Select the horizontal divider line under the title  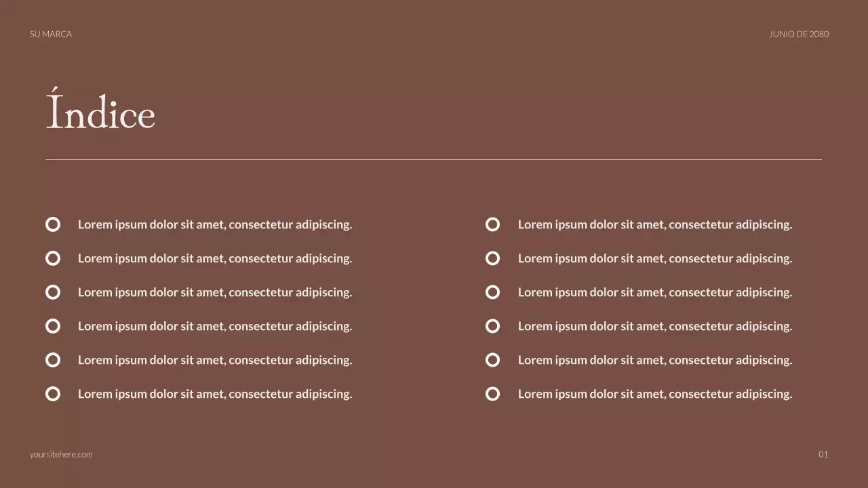point(433,160)
